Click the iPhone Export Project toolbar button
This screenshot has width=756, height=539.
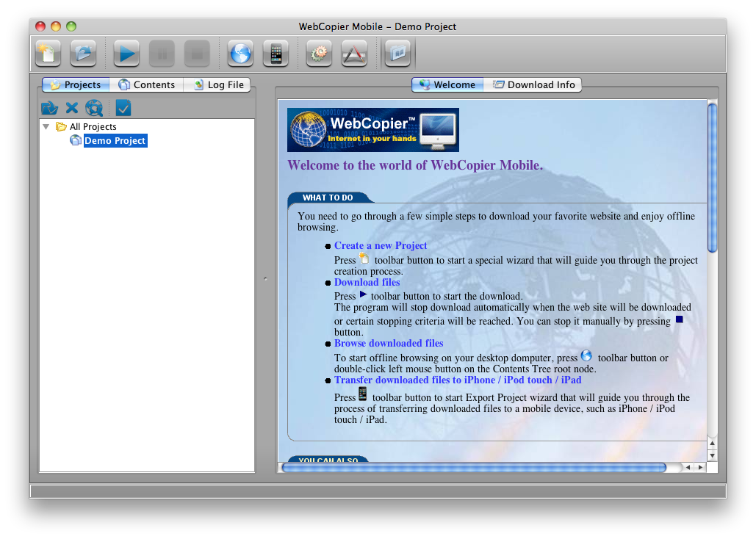pos(276,54)
